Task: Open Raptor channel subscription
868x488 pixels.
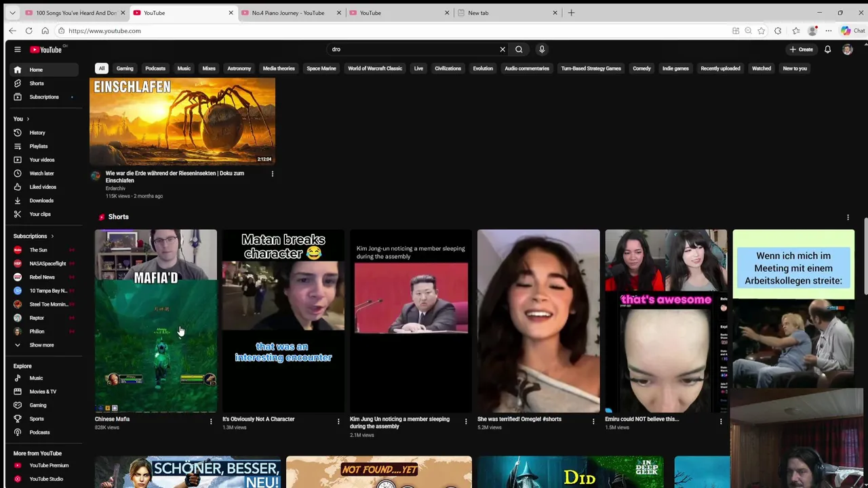Action: click(45, 318)
